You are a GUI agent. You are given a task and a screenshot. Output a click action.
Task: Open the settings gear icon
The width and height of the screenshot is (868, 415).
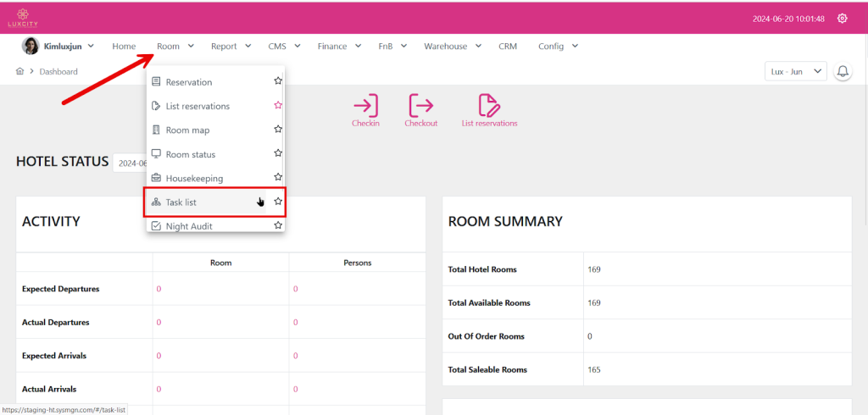842,19
